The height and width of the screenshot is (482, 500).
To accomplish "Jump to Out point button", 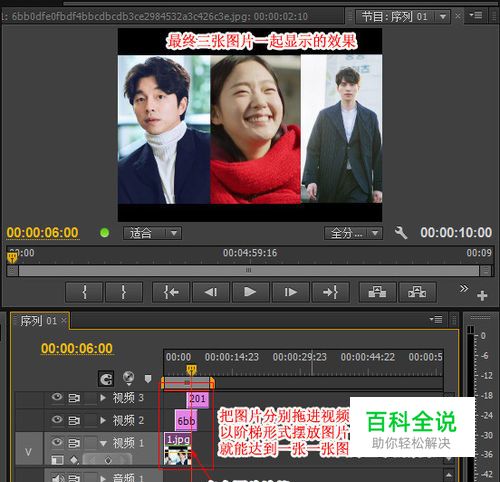I will click(x=331, y=292).
